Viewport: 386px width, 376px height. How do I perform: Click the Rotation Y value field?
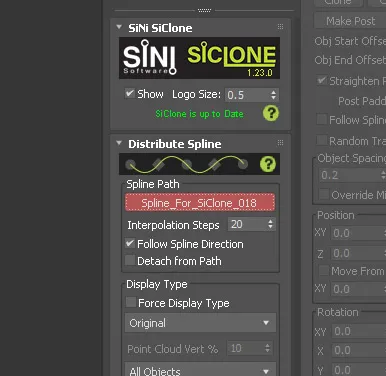tap(358, 370)
